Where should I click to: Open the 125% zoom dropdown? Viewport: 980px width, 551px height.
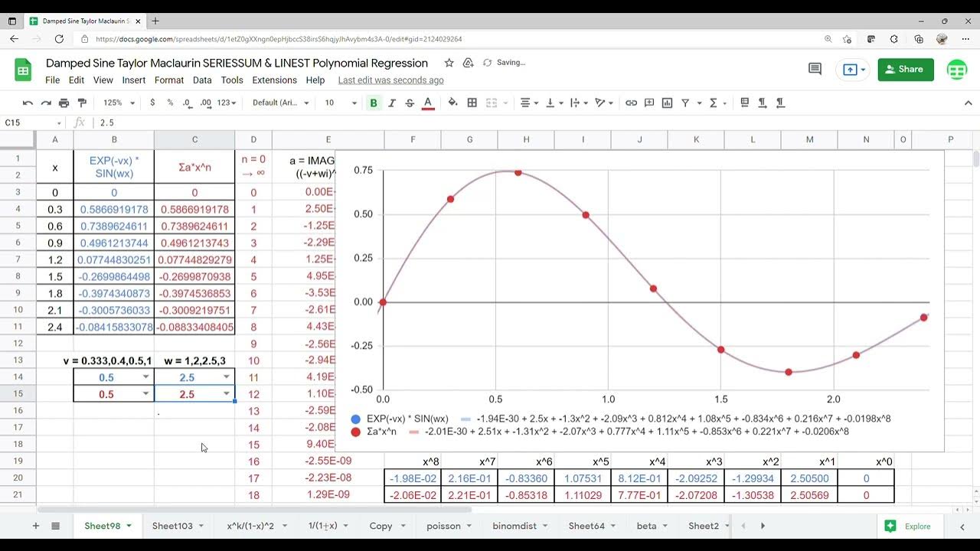[x=119, y=103]
